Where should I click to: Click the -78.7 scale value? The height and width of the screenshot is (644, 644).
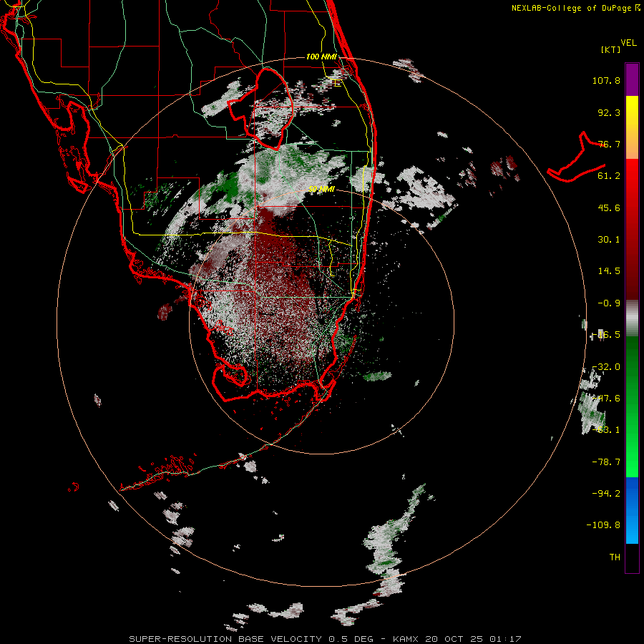(606, 462)
